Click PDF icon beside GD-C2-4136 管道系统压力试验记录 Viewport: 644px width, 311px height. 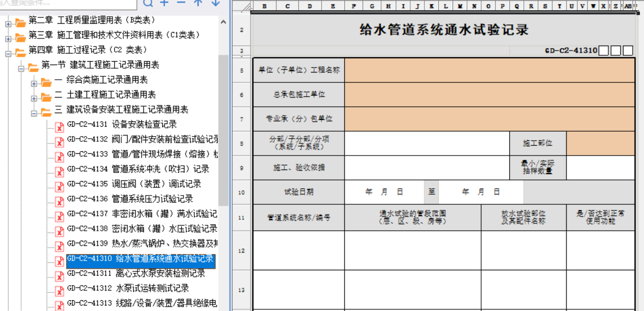(59, 202)
